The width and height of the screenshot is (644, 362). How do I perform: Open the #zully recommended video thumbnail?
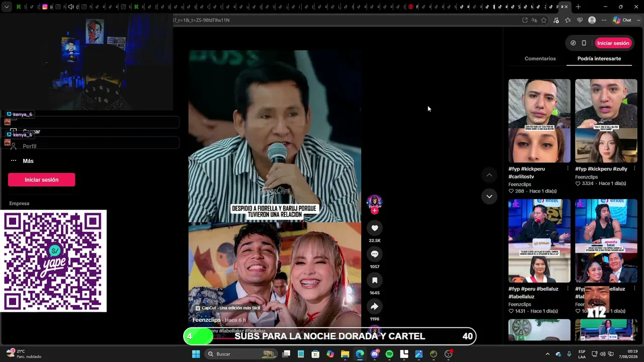point(606,121)
